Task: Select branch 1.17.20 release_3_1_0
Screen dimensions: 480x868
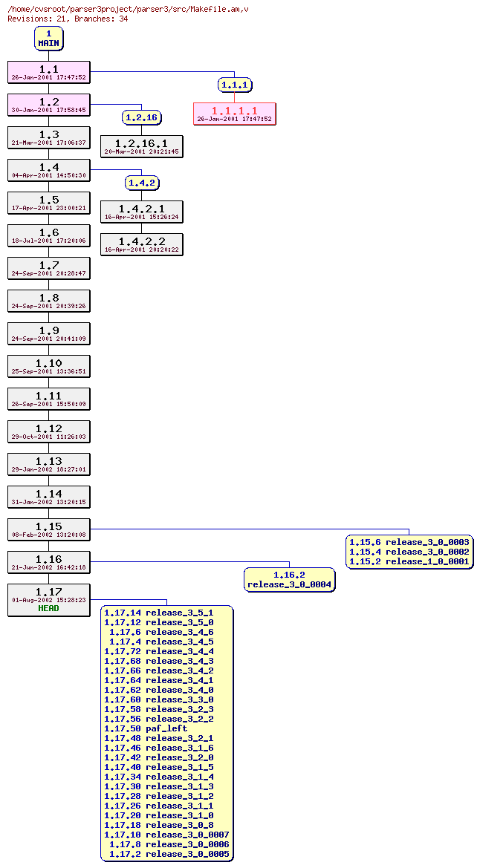Action: [x=159, y=815]
